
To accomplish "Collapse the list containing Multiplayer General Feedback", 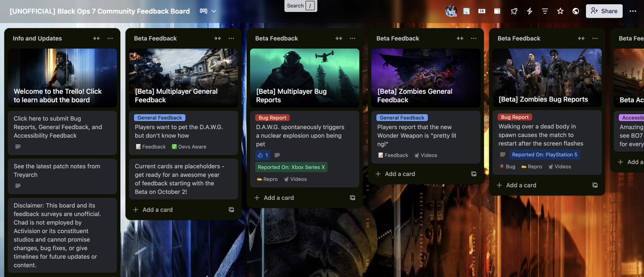I will pos(217,39).
